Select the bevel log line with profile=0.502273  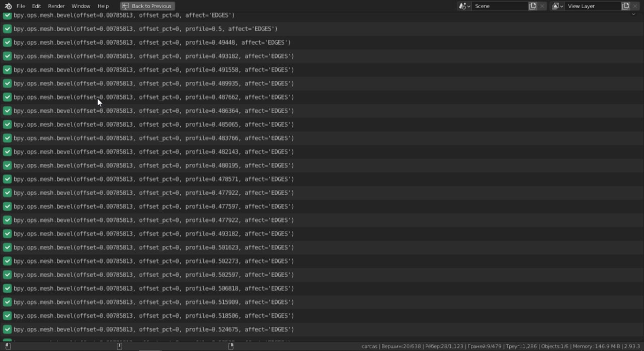coord(153,261)
